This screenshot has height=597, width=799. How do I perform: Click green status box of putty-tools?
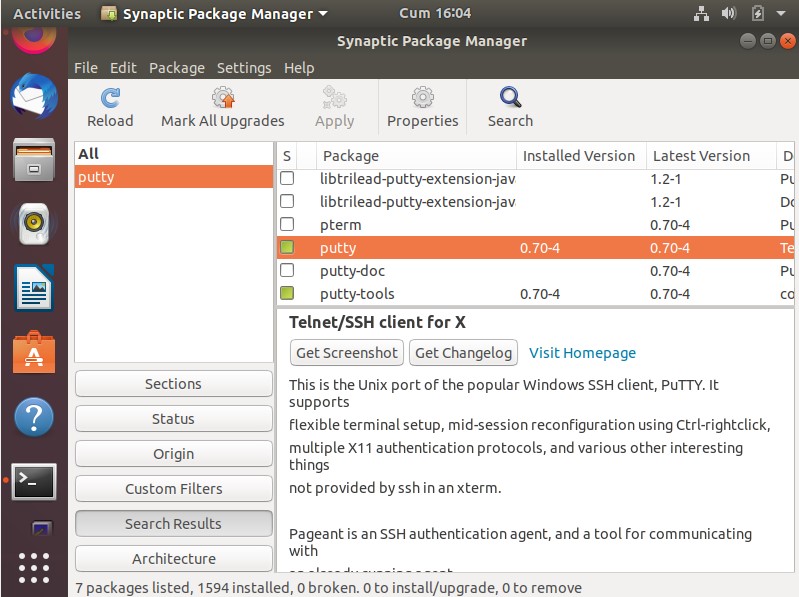[x=287, y=293]
